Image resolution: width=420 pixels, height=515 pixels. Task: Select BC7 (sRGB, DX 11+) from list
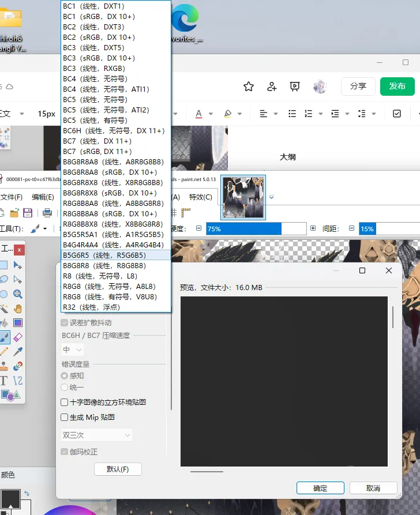(97, 151)
